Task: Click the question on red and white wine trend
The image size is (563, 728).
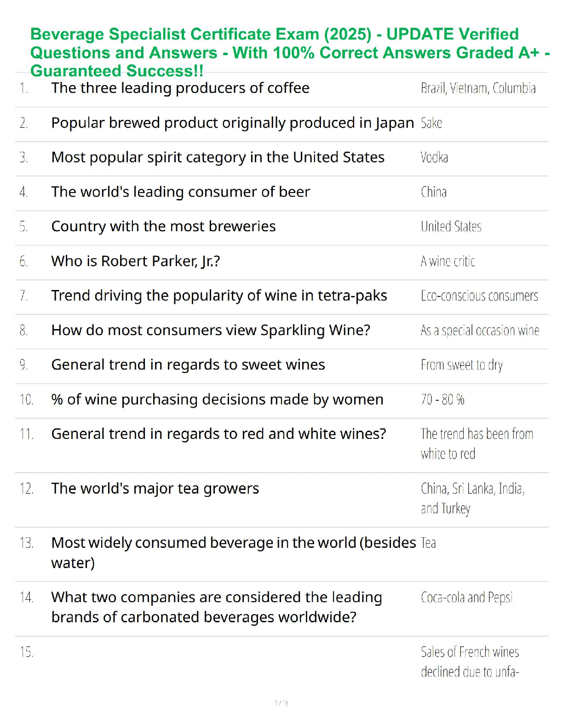Action: click(218, 434)
